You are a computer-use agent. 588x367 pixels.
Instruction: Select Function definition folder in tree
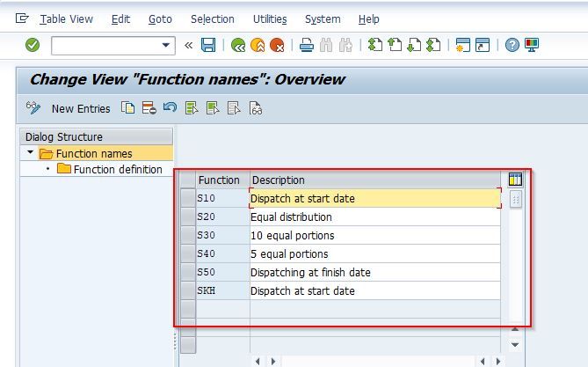110,169
